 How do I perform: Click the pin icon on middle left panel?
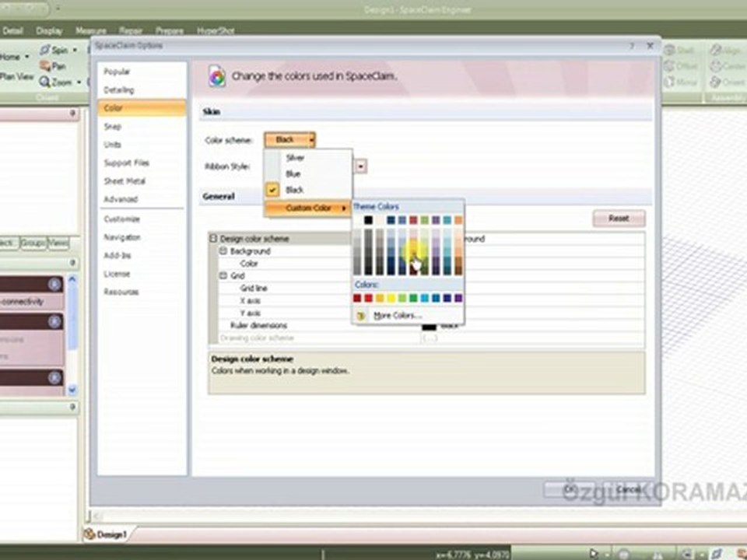[72, 263]
